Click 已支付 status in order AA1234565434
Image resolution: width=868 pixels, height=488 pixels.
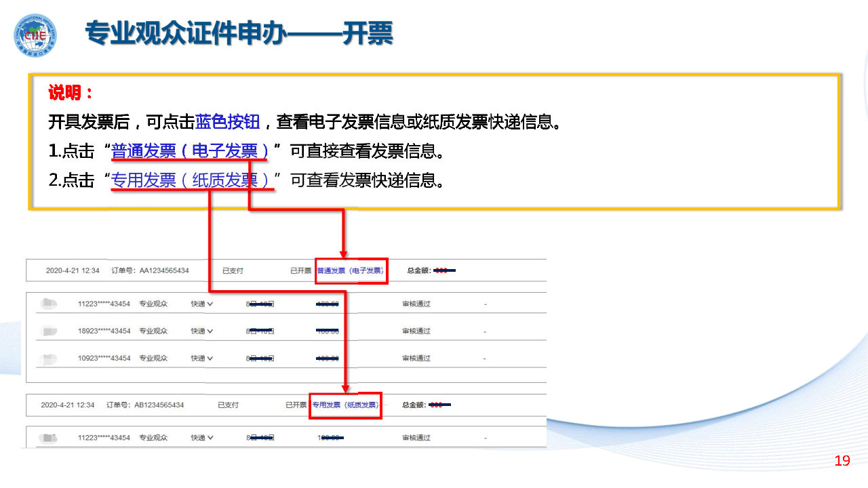coord(233,270)
